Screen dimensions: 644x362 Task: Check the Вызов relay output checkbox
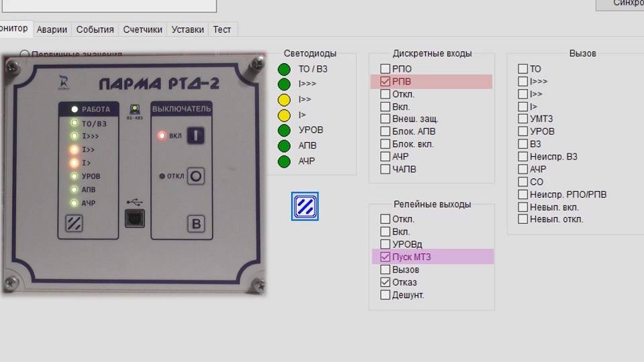click(x=385, y=269)
